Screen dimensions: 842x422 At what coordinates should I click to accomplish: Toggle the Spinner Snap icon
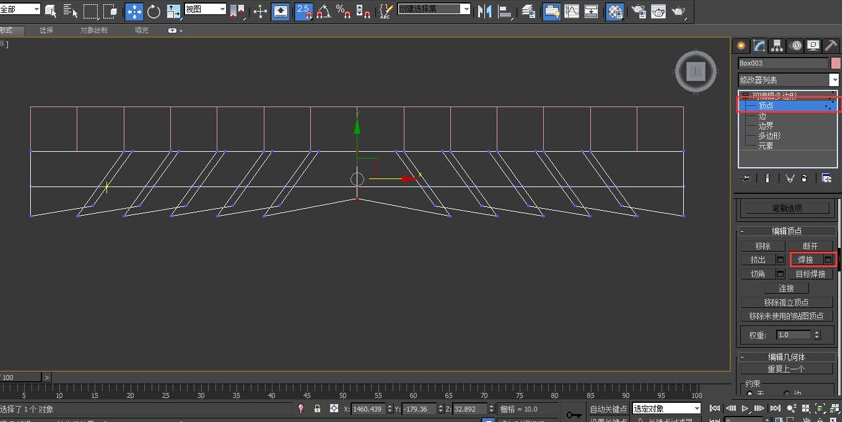pos(363,11)
